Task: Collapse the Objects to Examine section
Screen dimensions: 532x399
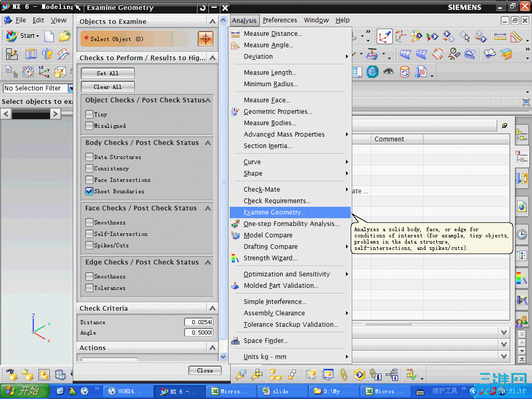Action: (212, 21)
